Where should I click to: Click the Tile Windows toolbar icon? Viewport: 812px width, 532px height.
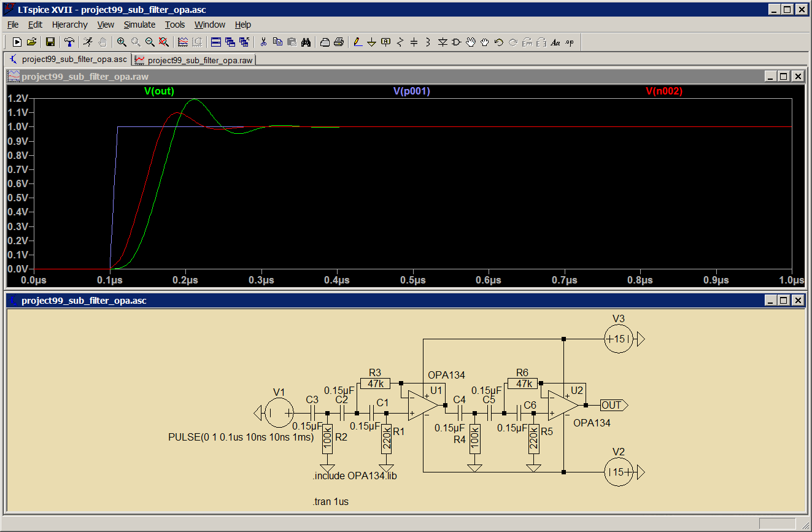pos(215,42)
